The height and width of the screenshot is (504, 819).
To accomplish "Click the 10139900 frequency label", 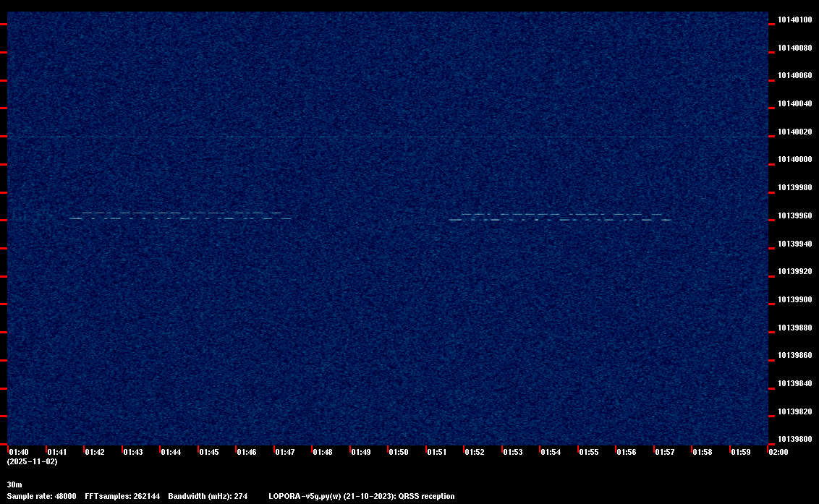I will point(795,300).
